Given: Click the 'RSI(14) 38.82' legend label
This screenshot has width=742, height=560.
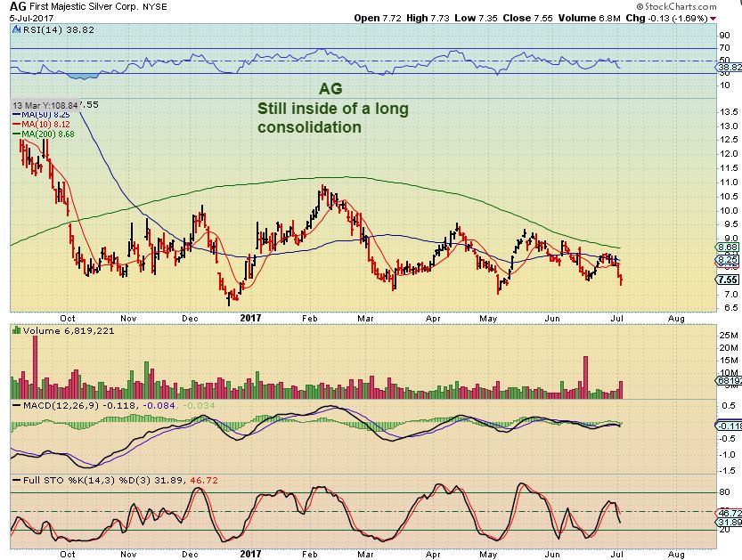Looking at the screenshot, I should click(58, 29).
